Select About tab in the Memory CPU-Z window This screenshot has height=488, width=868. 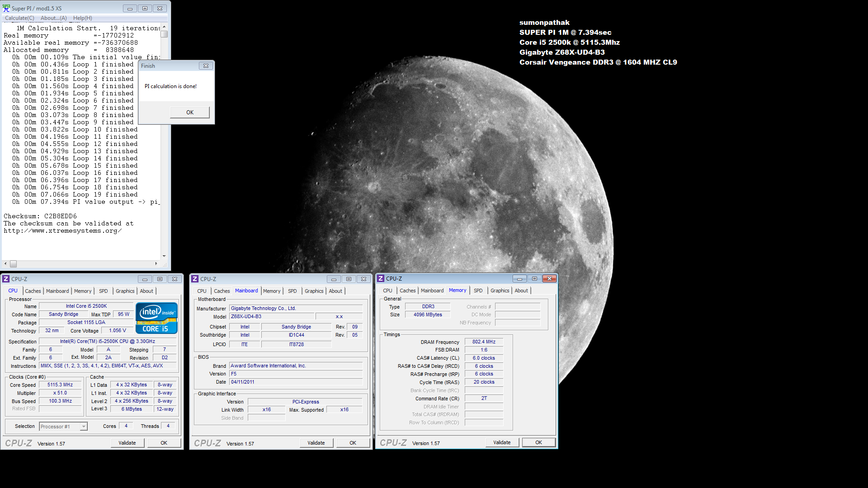point(521,291)
